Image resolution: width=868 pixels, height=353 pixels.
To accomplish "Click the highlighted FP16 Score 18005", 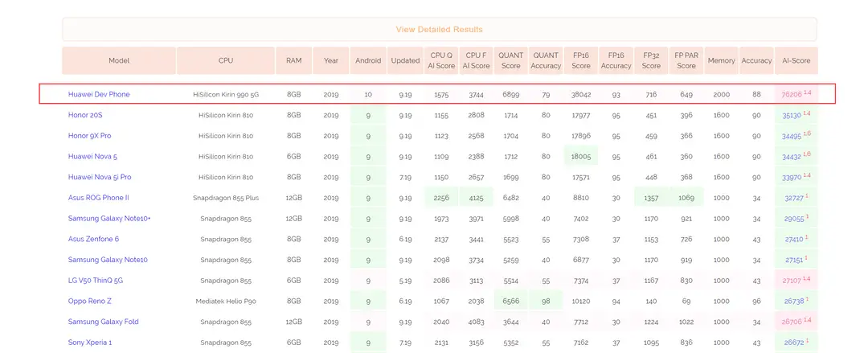I will pos(581,157).
